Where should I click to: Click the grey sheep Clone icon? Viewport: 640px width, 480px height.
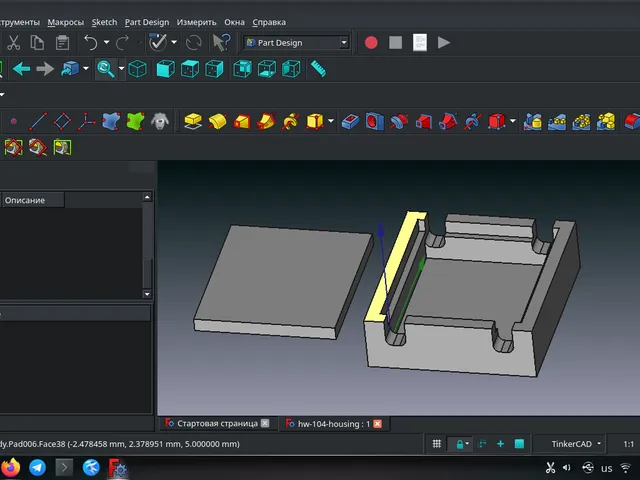pos(160,121)
